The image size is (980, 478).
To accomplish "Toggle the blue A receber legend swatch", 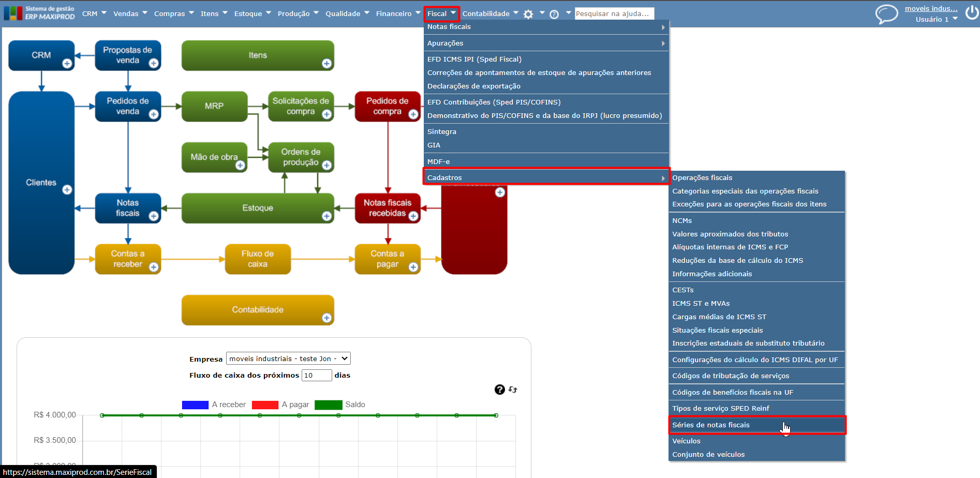I will pos(195,405).
